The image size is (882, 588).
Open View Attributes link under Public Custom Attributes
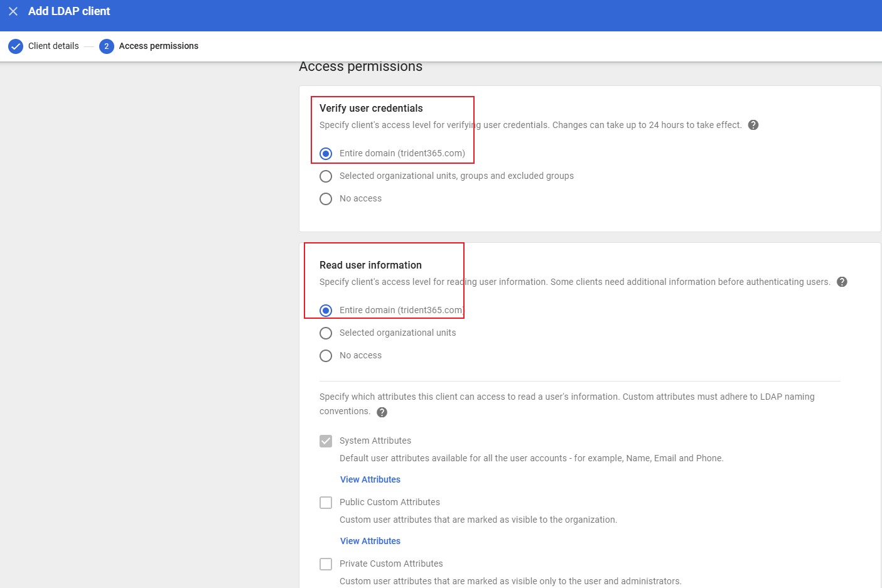370,541
